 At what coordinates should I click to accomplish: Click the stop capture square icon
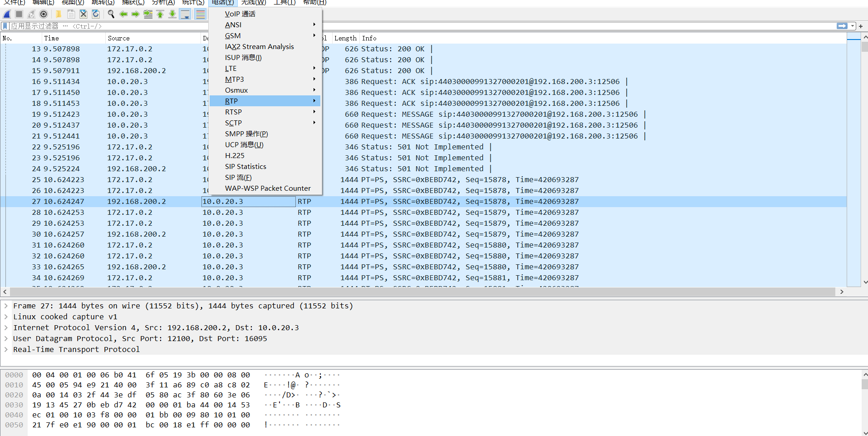[19, 15]
